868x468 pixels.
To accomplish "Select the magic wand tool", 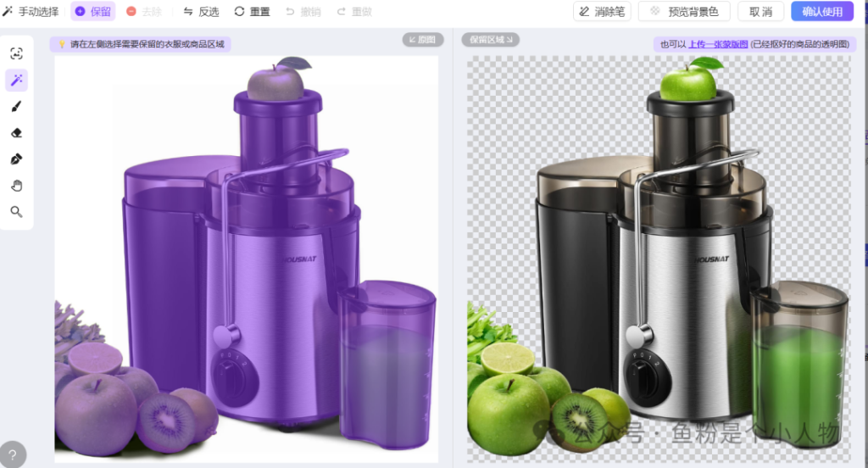I will click(16, 80).
